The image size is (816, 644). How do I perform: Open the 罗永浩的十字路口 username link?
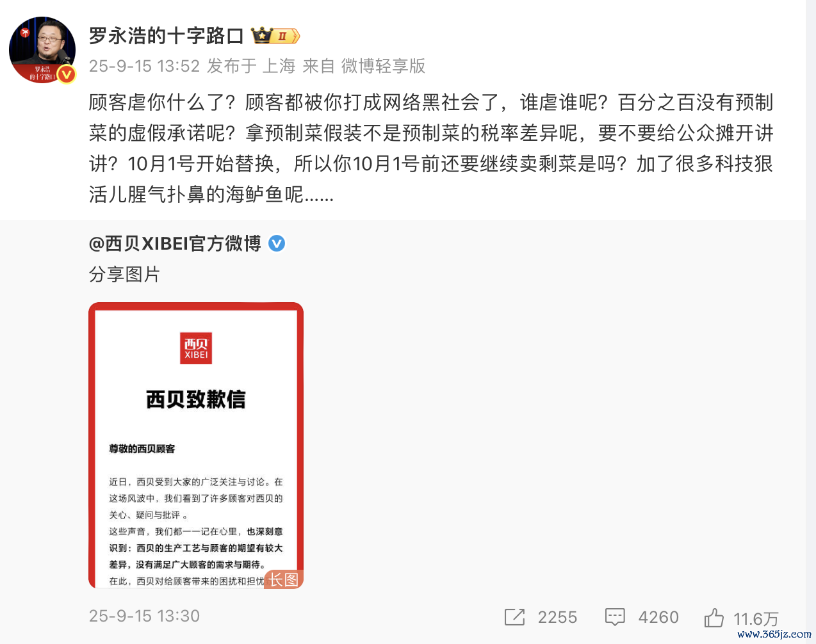point(167,36)
